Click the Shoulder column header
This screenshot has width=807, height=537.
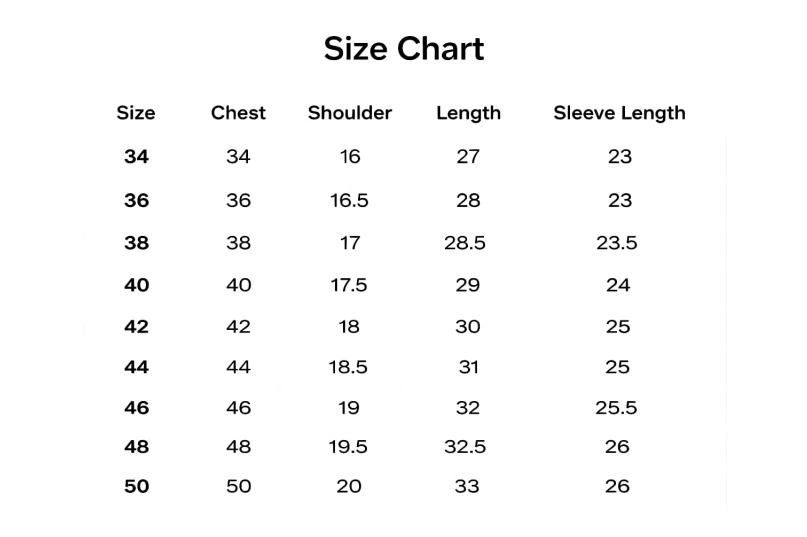coord(350,113)
